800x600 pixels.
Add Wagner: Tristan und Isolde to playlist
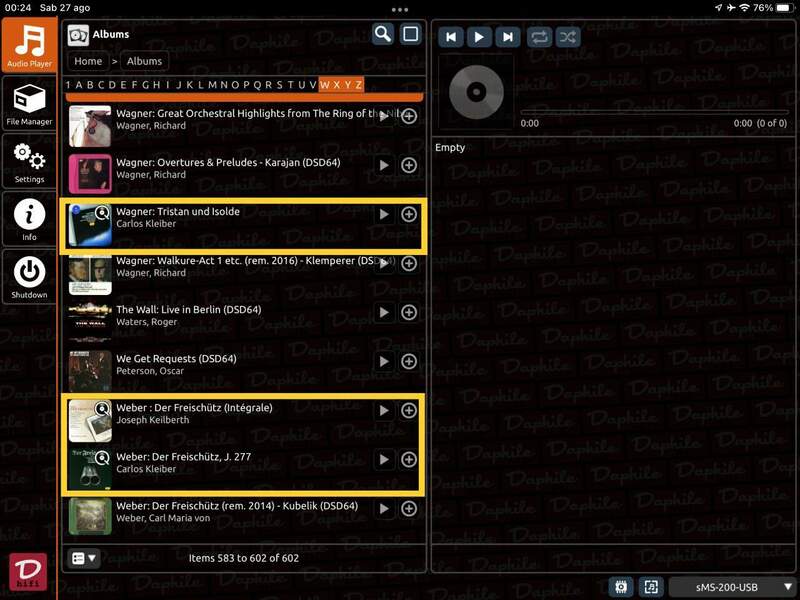point(408,214)
